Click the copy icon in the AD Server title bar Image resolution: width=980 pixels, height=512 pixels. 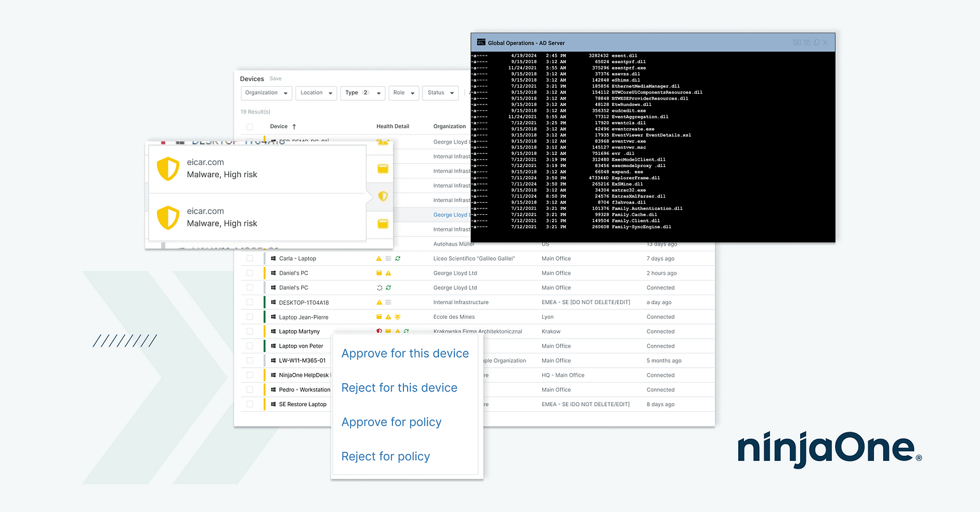[x=817, y=42]
